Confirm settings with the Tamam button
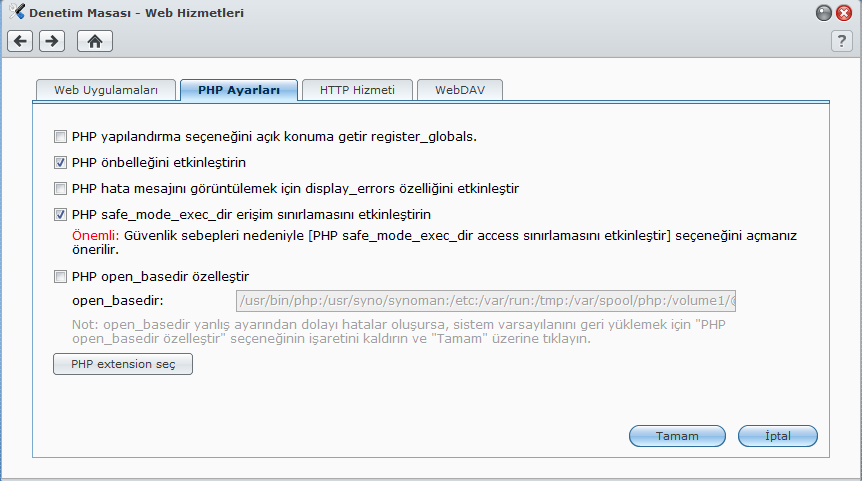The width and height of the screenshot is (862, 481). coord(677,436)
